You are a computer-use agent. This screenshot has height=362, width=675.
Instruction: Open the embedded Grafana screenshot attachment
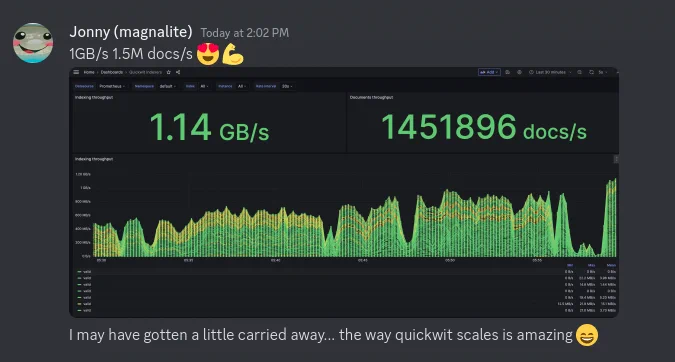344,192
